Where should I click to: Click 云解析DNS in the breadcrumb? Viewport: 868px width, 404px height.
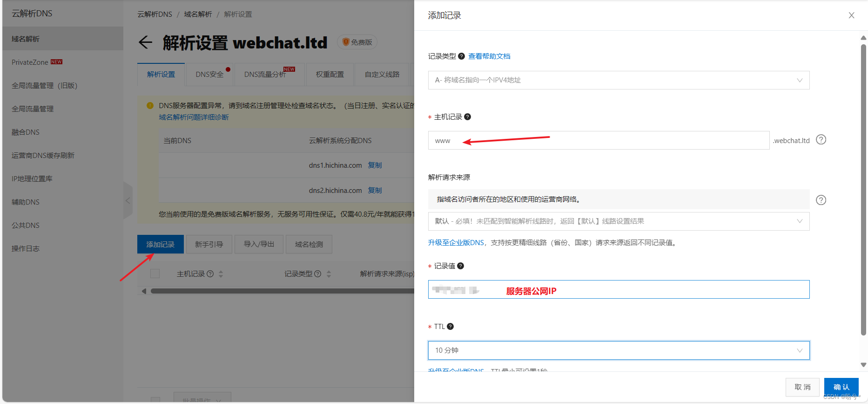click(155, 14)
